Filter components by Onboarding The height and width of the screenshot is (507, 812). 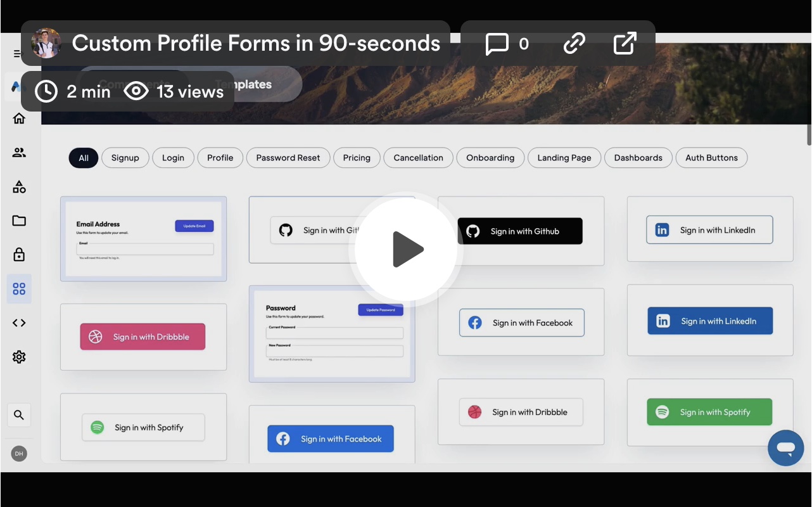click(x=490, y=158)
